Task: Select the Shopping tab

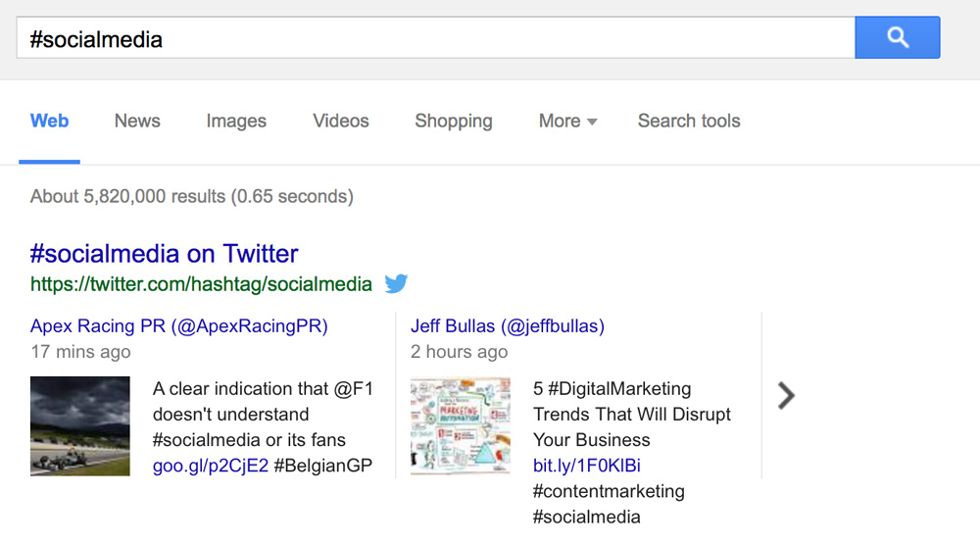Action: pos(454,121)
